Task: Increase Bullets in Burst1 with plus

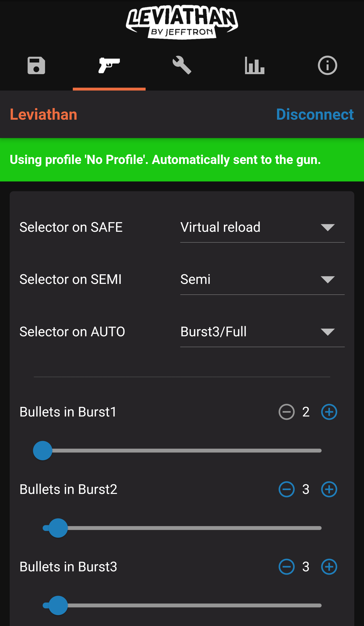Action: (x=329, y=412)
